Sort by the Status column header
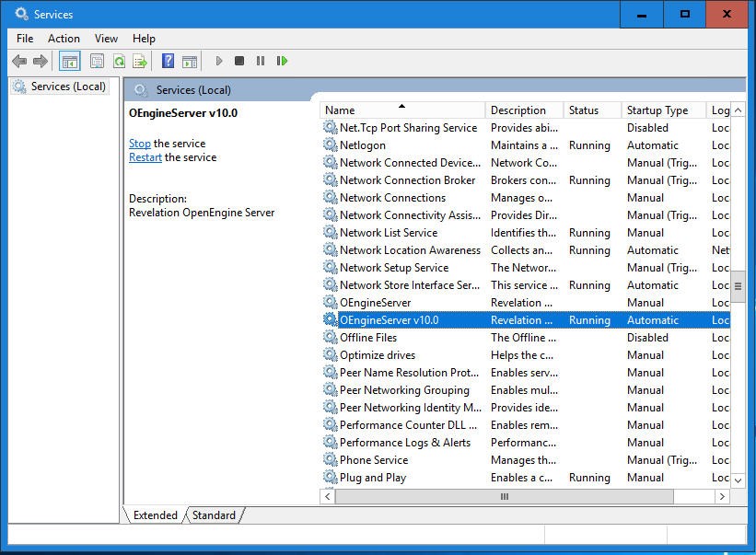This screenshot has height=555, width=756. 593,110
